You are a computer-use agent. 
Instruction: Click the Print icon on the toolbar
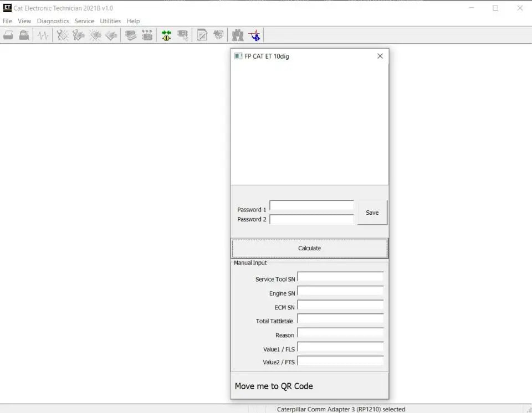click(8, 34)
